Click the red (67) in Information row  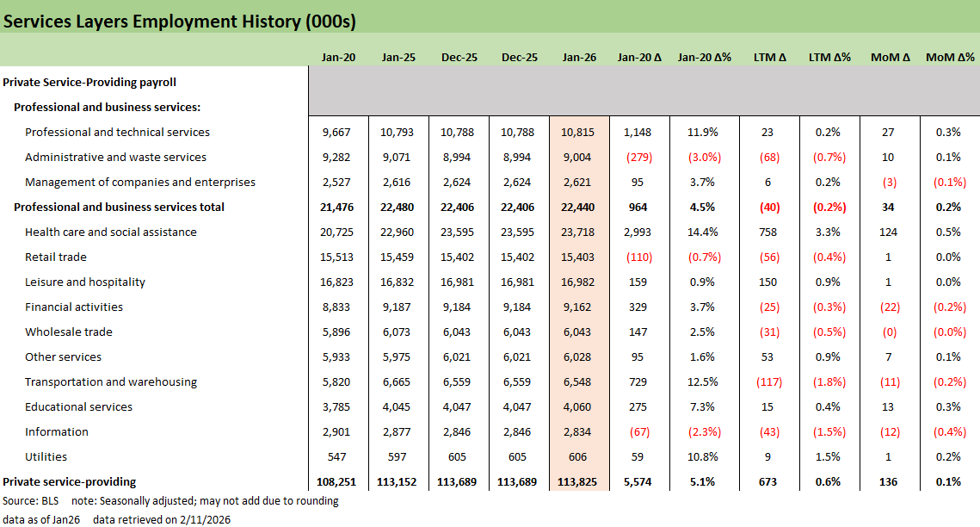coord(639,432)
